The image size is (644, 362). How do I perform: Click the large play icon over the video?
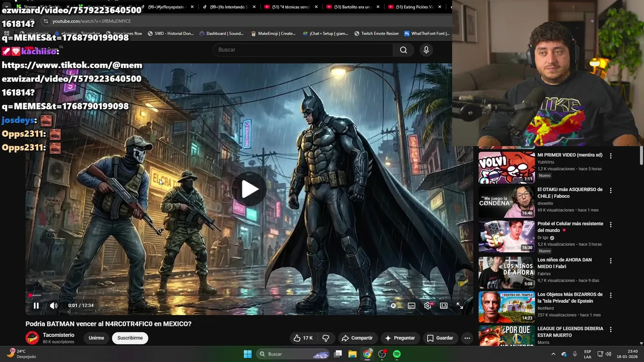coord(250,189)
